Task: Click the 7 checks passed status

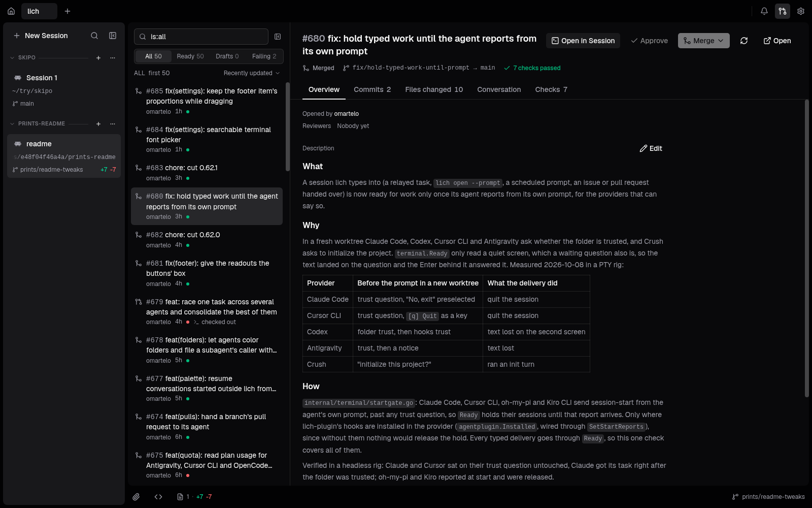Action: click(532, 68)
